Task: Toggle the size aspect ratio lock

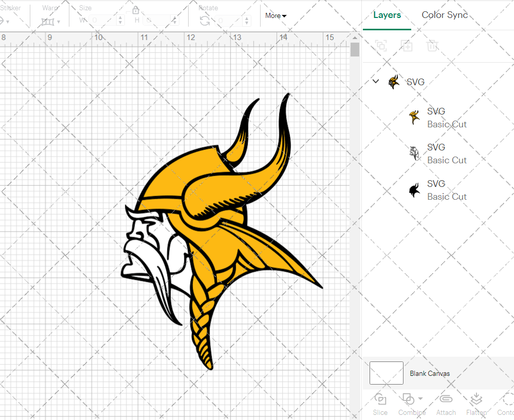Action: (x=136, y=10)
